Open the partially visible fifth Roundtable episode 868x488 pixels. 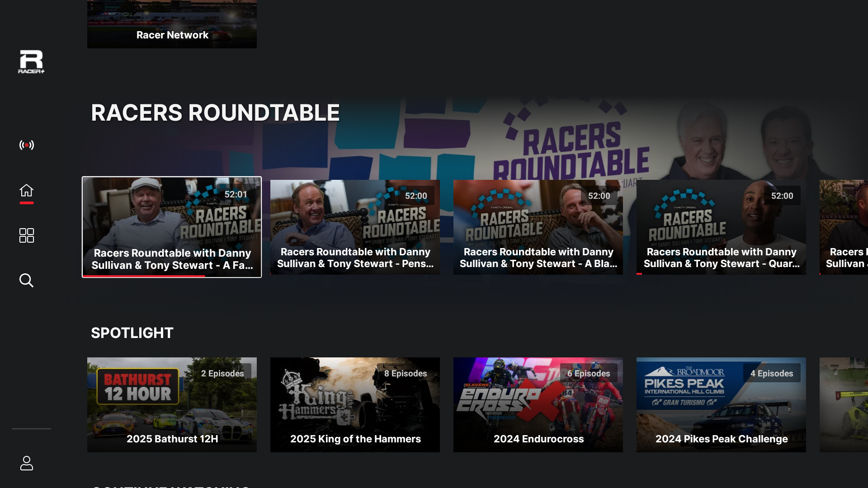click(x=844, y=227)
